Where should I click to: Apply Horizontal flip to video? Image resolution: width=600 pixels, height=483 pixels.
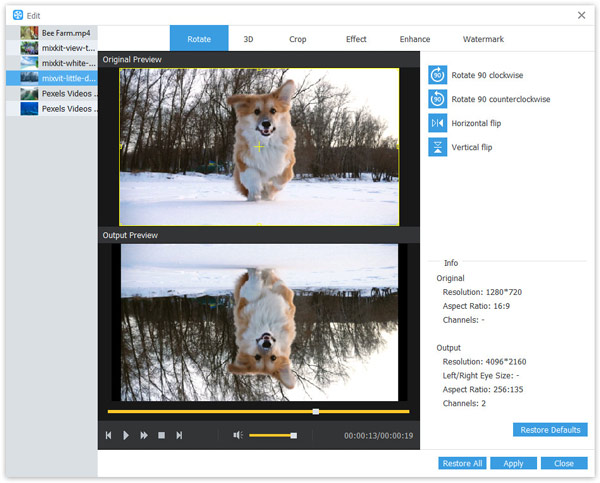437,123
